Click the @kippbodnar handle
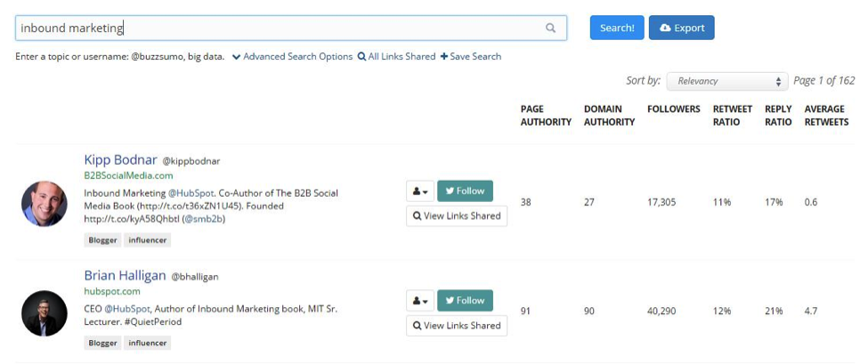 pyautogui.click(x=191, y=162)
